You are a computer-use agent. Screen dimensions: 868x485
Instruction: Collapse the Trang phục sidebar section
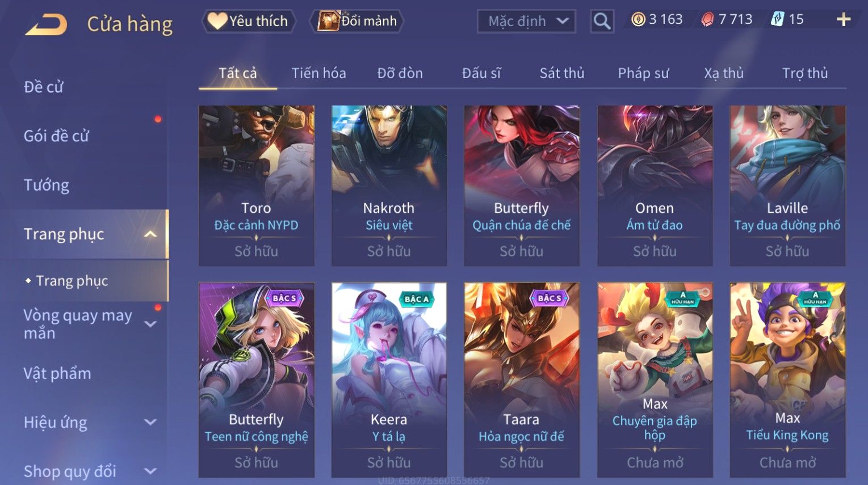pos(150,234)
